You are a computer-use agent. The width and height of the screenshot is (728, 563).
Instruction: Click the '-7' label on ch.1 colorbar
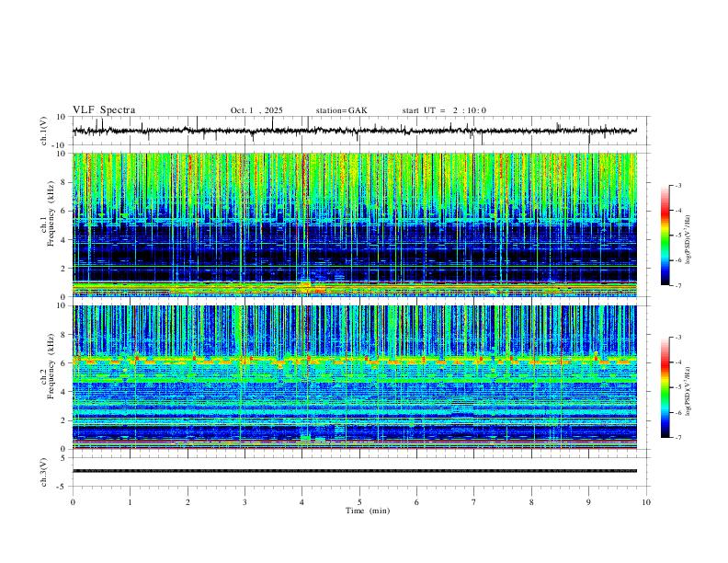[678, 286]
